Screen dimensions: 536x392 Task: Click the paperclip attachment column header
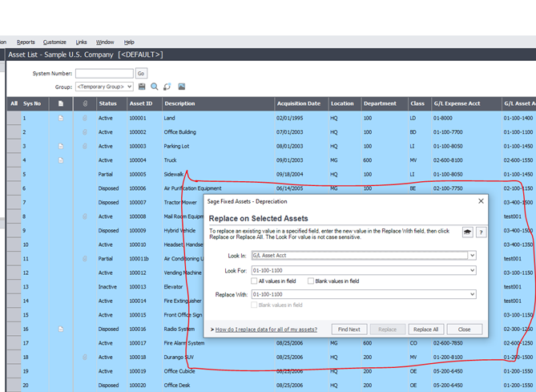point(85,103)
